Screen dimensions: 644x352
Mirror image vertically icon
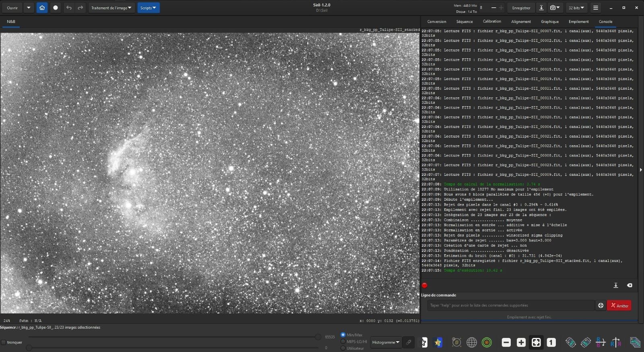point(615,342)
